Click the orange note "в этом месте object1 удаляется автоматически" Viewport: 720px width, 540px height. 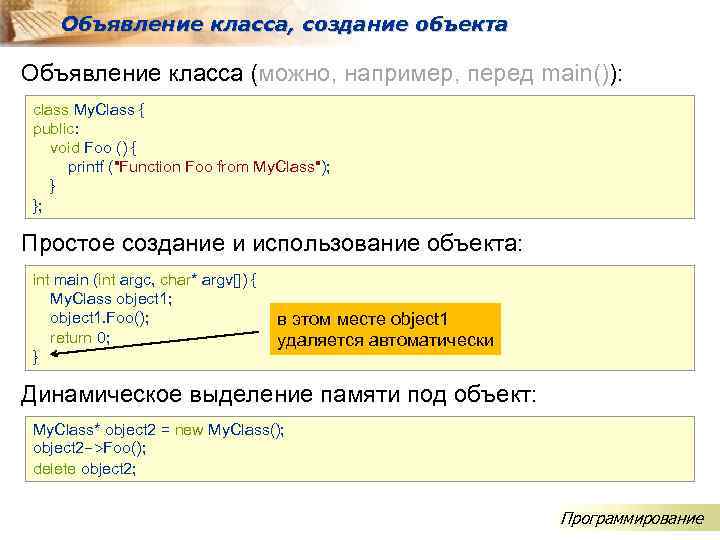point(385,329)
